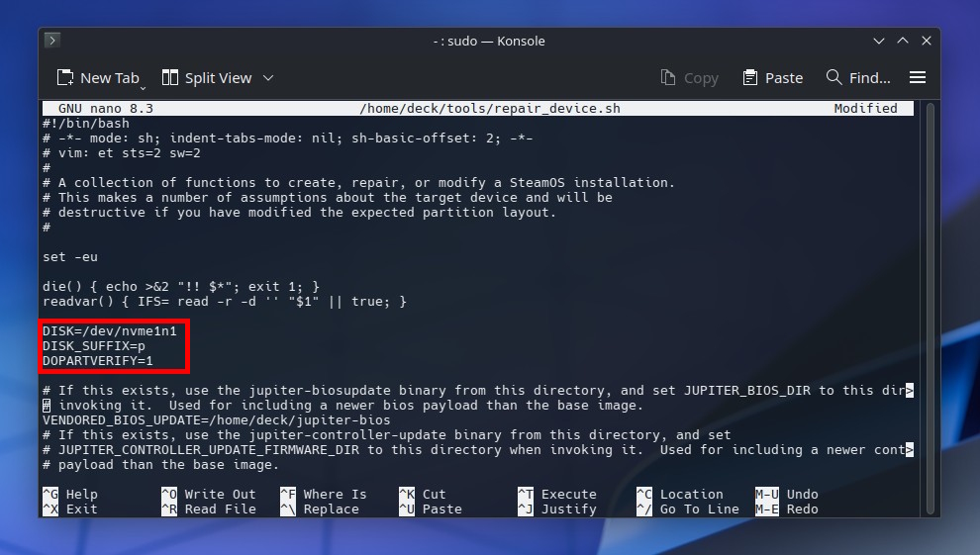Expand the New Tab dropdown arrow
This screenshot has height=555, width=980.
(144, 88)
